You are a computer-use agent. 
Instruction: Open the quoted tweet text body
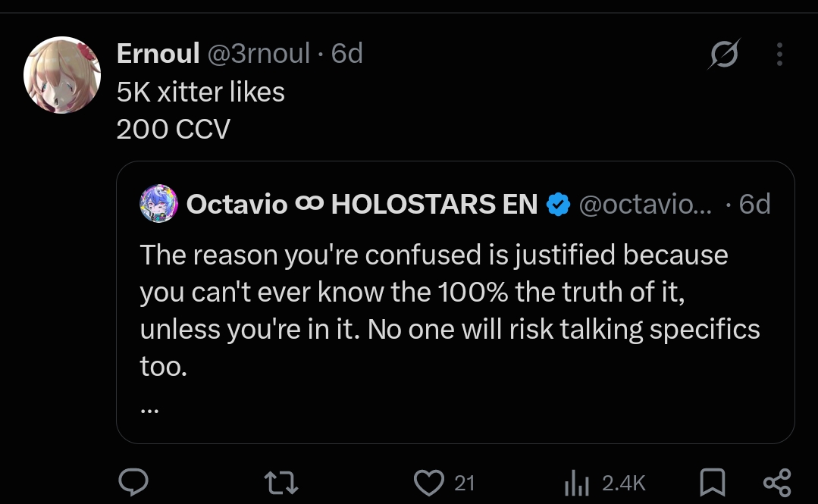[x=450, y=311]
